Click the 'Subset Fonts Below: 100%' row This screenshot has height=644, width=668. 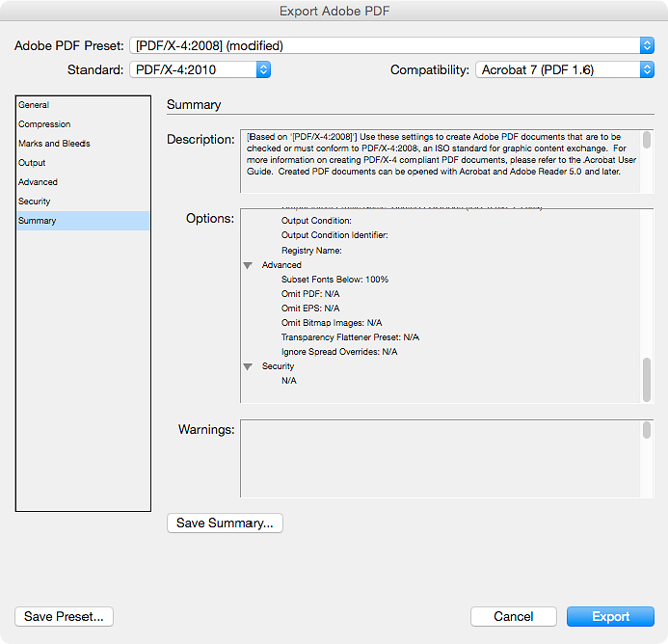(x=334, y=280)
